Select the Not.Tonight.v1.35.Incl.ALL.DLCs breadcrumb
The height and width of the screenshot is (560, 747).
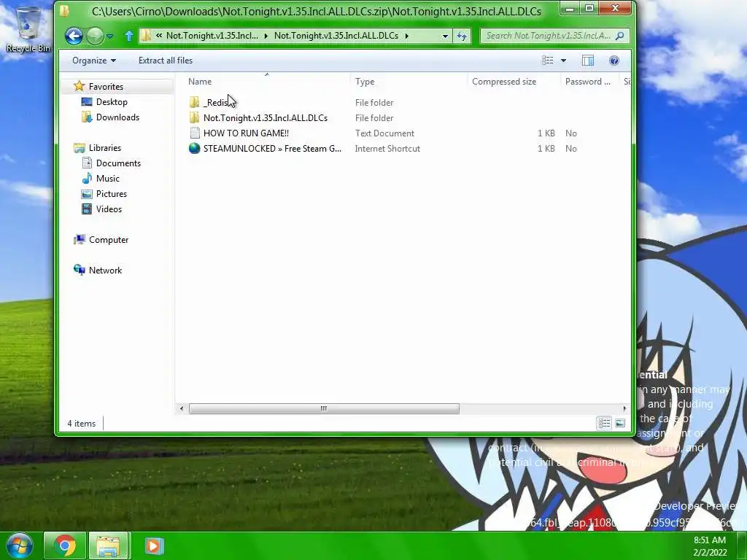[336, 36]
